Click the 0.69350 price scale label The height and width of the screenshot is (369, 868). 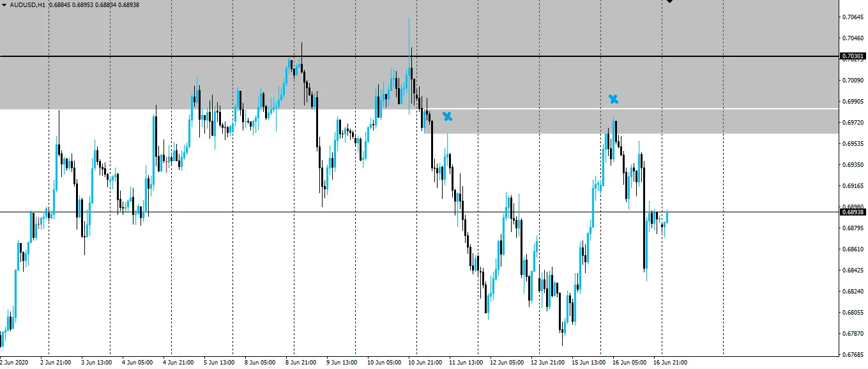pos(853,165)
